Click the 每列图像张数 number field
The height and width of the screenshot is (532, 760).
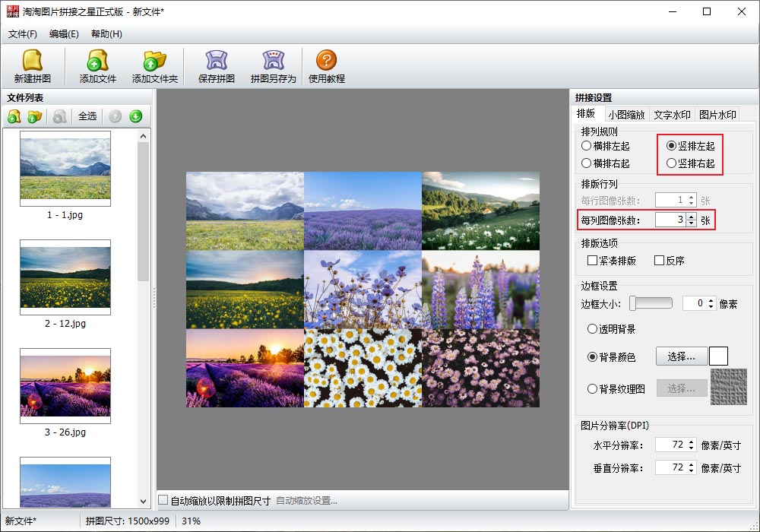[x=671, y=220]
